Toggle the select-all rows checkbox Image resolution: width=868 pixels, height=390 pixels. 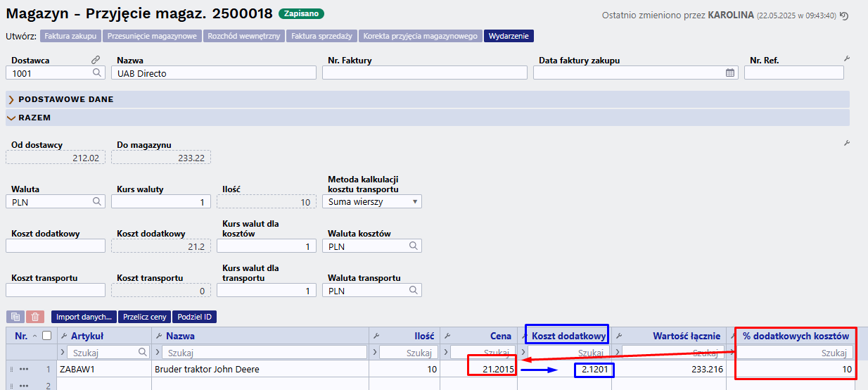coord(47,336)
